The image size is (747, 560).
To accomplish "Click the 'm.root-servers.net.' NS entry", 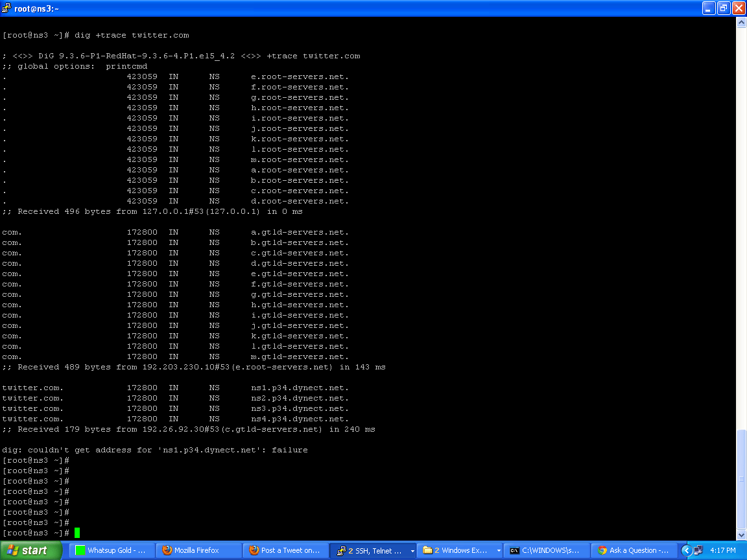I will tap(300, 159).
